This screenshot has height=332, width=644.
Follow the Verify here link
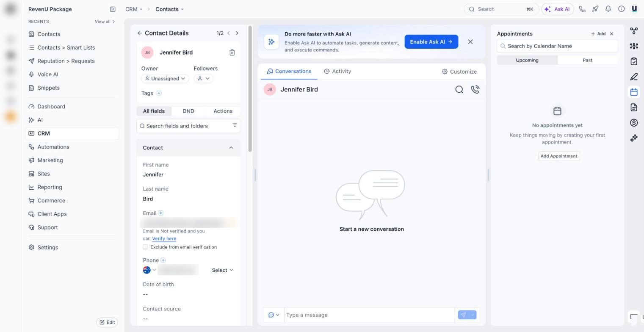pyautogui.click(x=164, y=238)
